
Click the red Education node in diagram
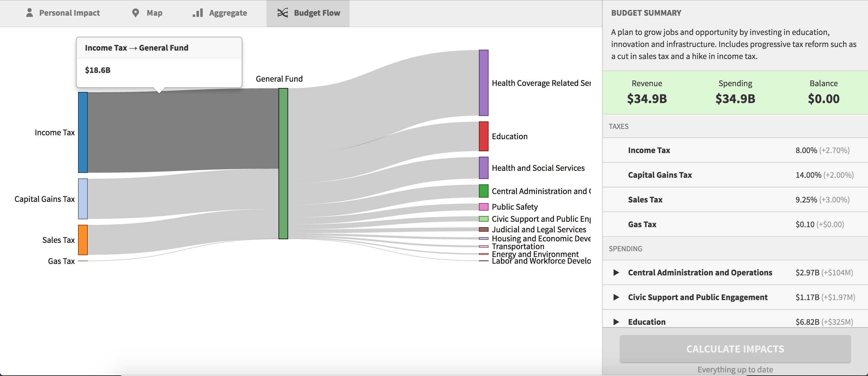click(483, 136)
